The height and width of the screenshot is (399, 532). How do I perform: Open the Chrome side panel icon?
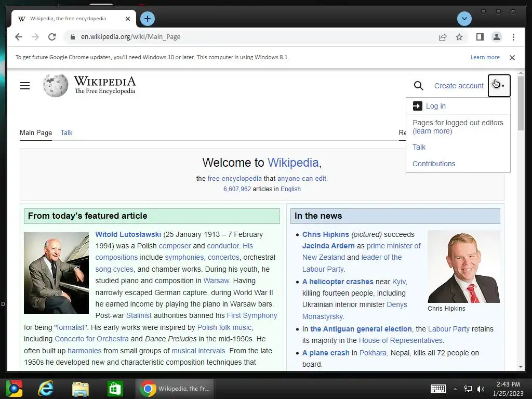click(480, 37)
